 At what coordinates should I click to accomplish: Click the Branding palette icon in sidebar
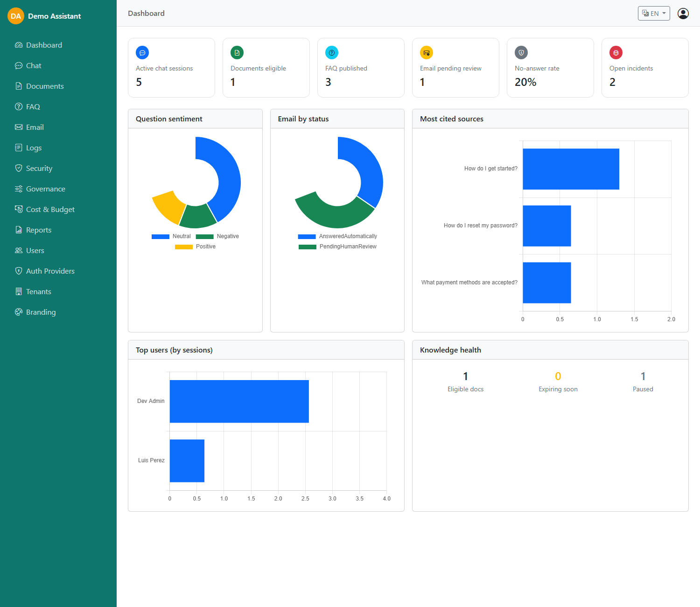tap(19, 312)
